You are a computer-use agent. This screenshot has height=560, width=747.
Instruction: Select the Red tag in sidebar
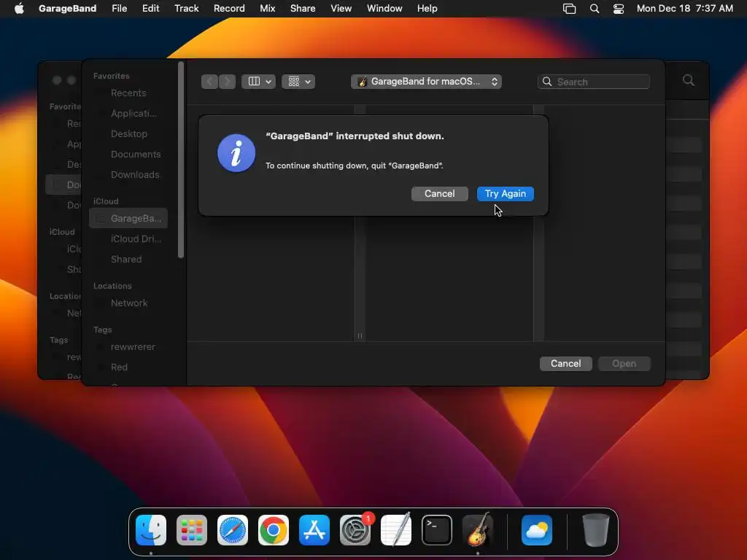click(x=128, y=367)
